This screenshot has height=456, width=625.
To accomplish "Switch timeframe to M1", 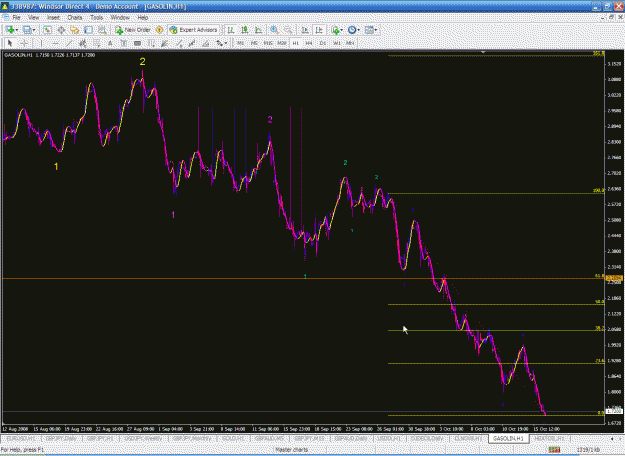I will 240,43.
